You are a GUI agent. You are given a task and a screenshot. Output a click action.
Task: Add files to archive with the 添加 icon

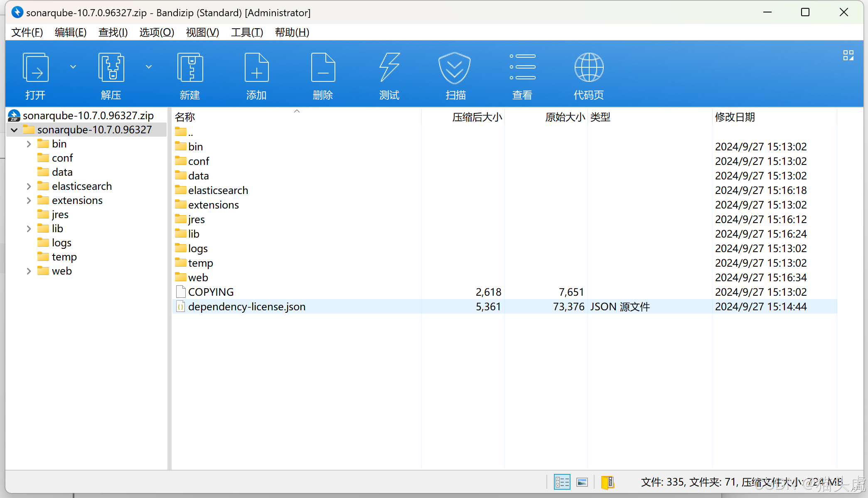(256, 75)
